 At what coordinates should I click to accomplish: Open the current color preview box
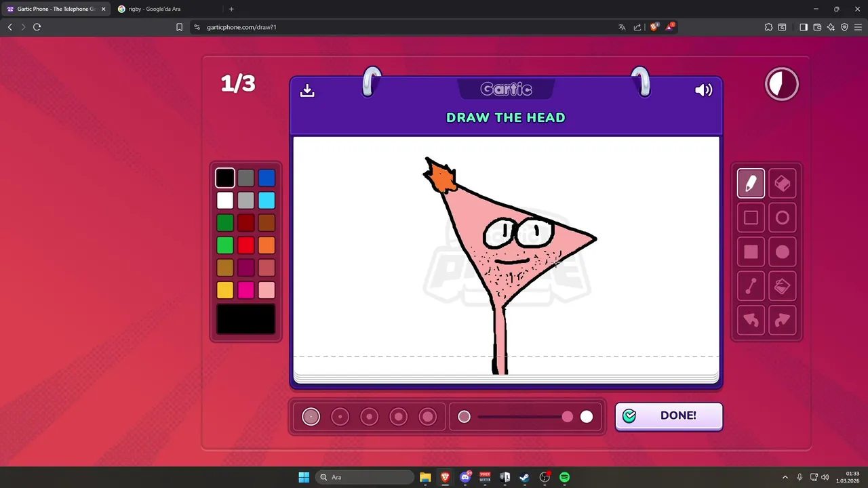tap(245, 319)
